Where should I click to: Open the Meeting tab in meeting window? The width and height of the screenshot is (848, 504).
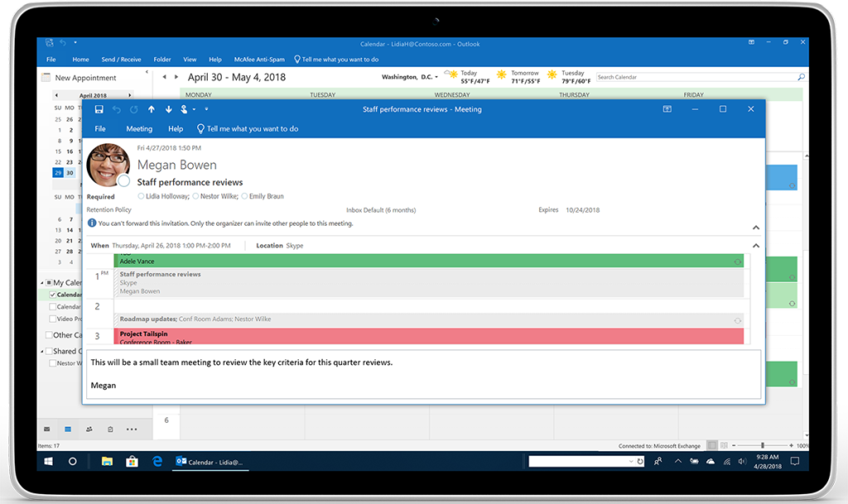click(x=138, y=129)
